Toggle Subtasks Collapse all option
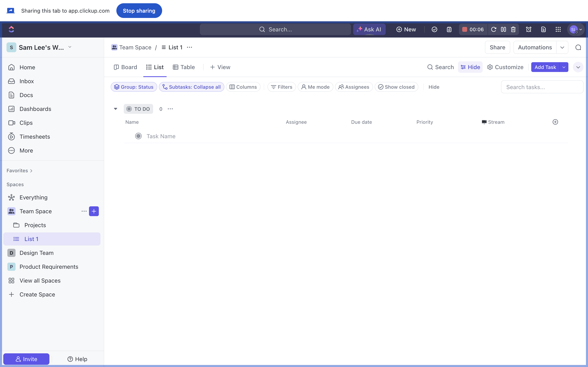 pos(192,87)
